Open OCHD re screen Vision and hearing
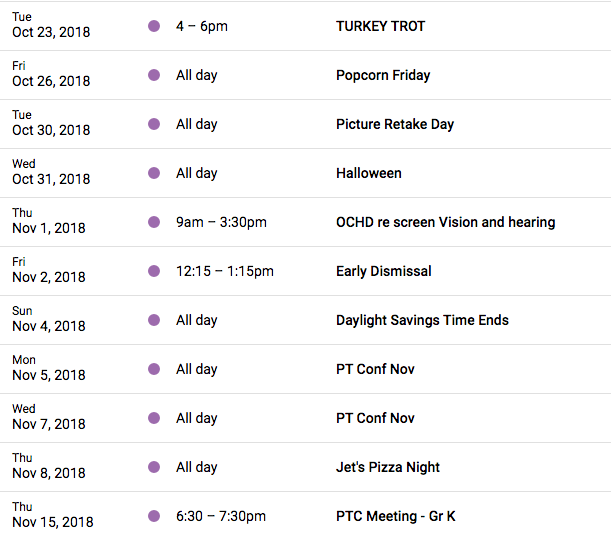611x539 pixels. [x=445, y=222]
